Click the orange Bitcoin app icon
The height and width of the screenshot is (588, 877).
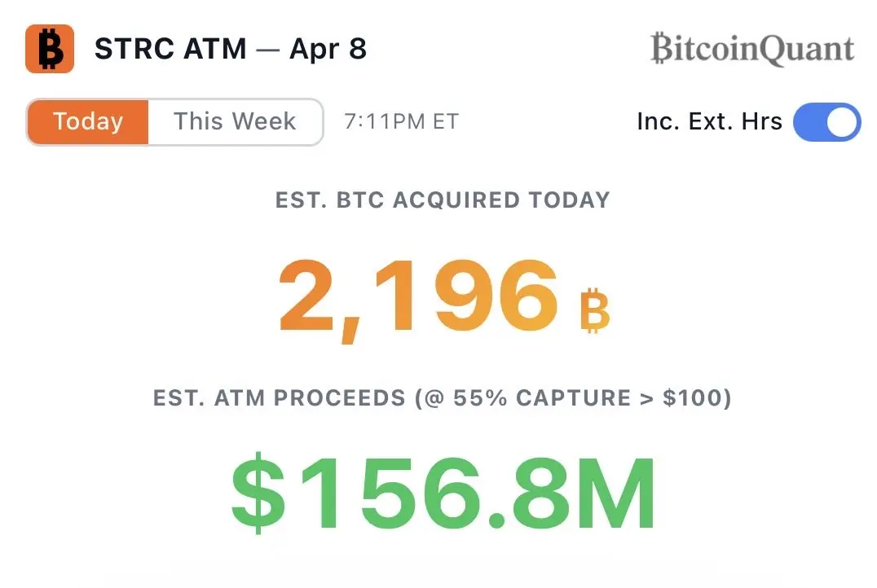pos(50,49)
